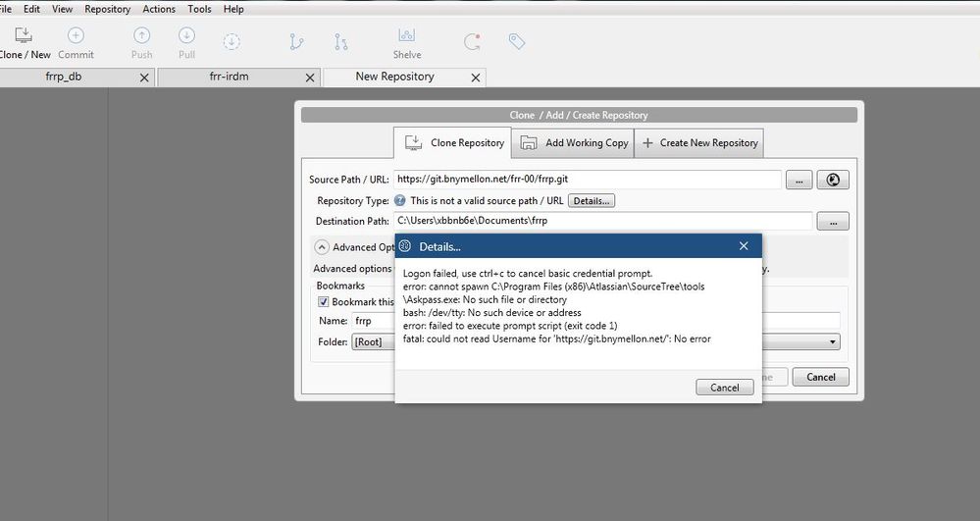The height and width of the screenshot is (521, 980).
Task: Click 'error: failed to execute prompt script' line
Action: (x=510, y=326)
